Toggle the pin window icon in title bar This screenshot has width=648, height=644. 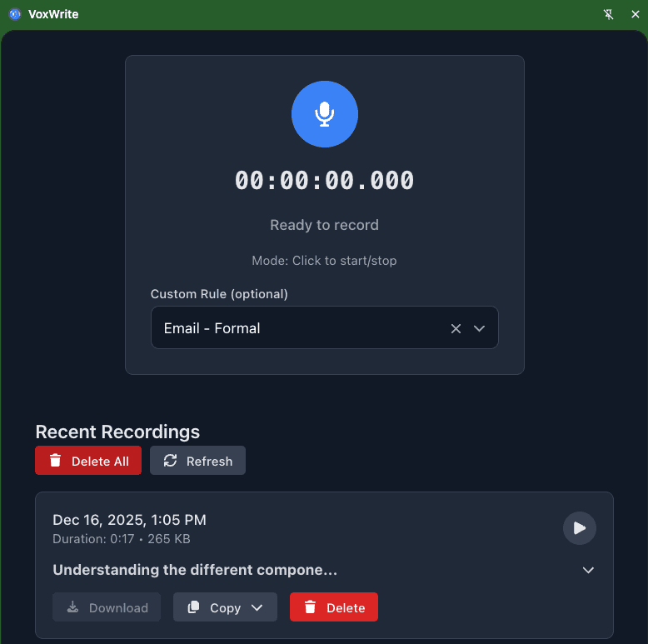click(x=608, y=14)
